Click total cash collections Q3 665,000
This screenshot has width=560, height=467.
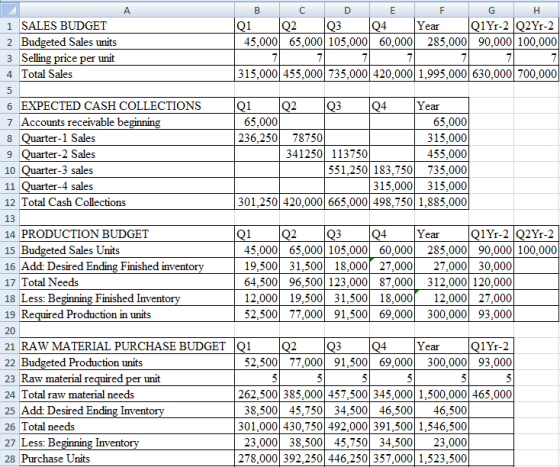(347, 202)
